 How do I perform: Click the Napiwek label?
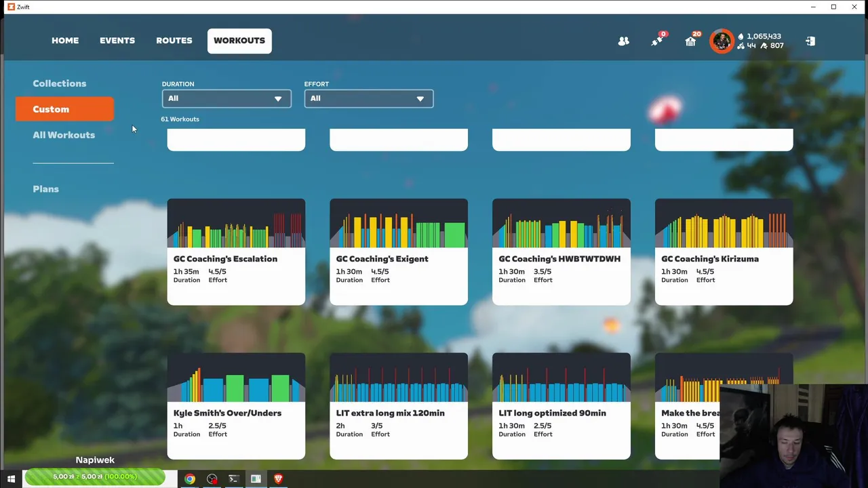point(95,460)
